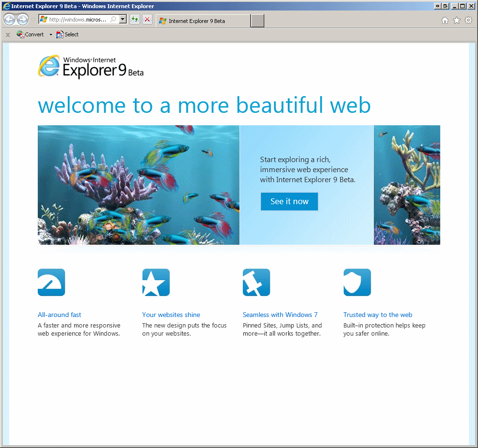This screenshot has height=448, width=478.
Task: Click the star Your websites shine icon
Action: [x=156, y=282]
